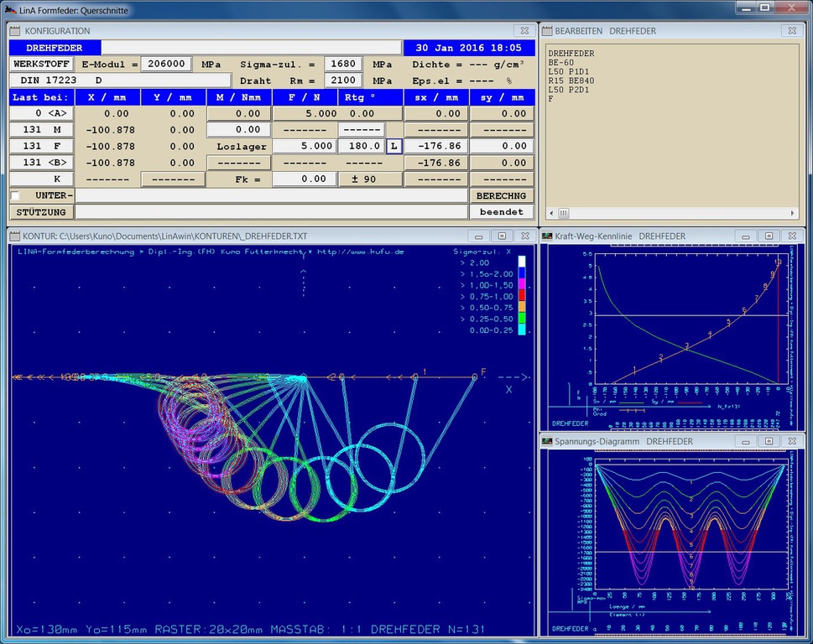Click the E-Modul value field 206000
This screenshot has height=644, width=813.
165,64
